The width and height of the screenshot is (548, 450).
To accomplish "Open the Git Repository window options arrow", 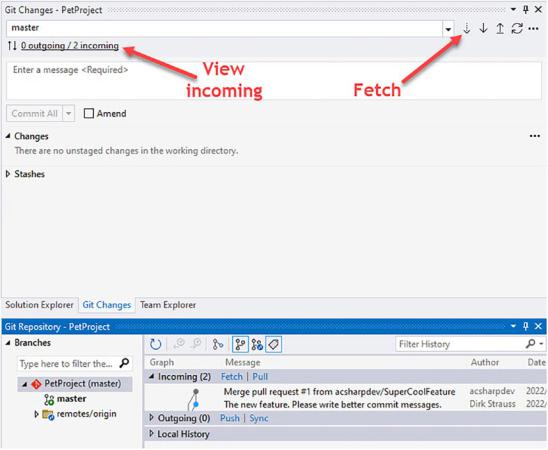I will click(513, 326).
